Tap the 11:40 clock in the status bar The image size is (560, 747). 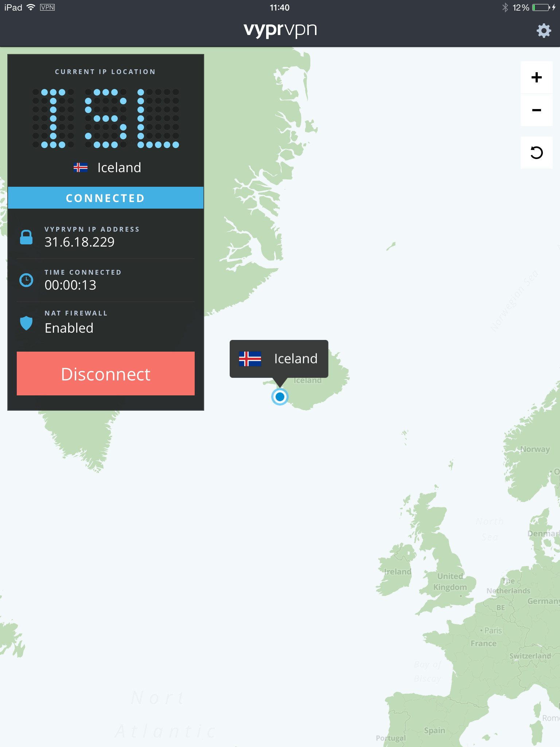click(280, 8)
